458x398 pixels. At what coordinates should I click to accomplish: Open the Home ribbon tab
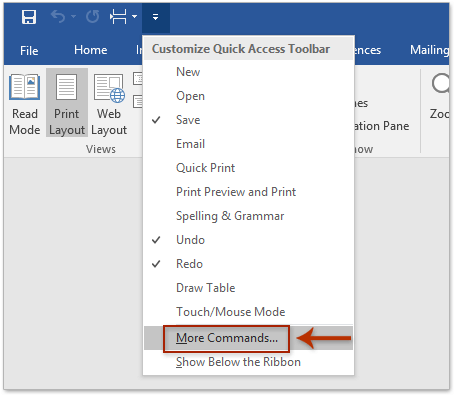pos(91,50)
